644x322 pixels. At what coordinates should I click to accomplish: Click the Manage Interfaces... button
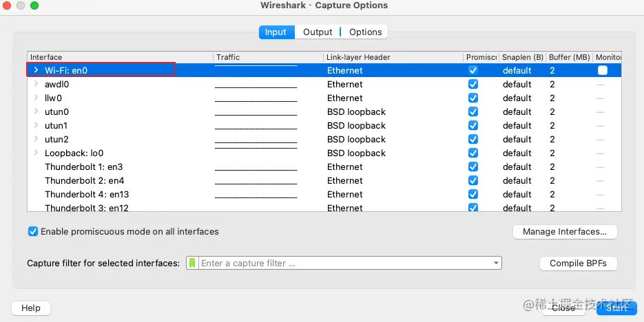coord(565,231)
